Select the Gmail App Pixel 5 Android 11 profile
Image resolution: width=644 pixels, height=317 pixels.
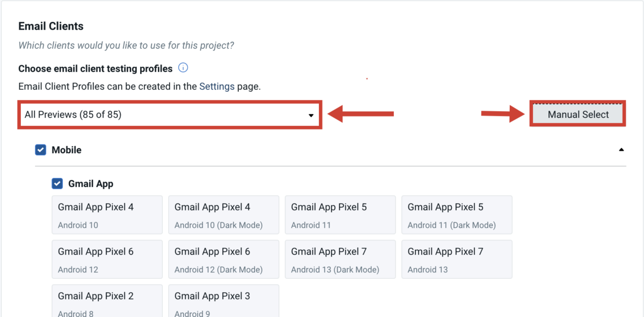(x=340, y=214)
